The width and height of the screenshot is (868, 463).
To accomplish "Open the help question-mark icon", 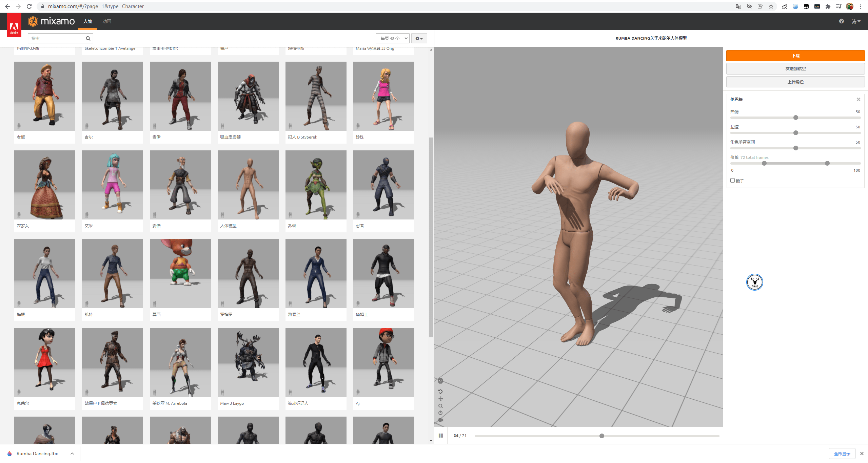I will 842,21.
